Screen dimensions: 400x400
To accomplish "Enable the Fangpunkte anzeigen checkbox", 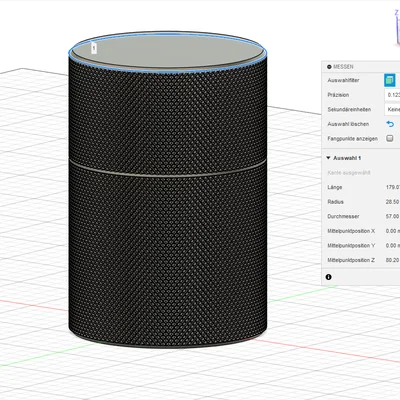I will [x=389, y=138].
